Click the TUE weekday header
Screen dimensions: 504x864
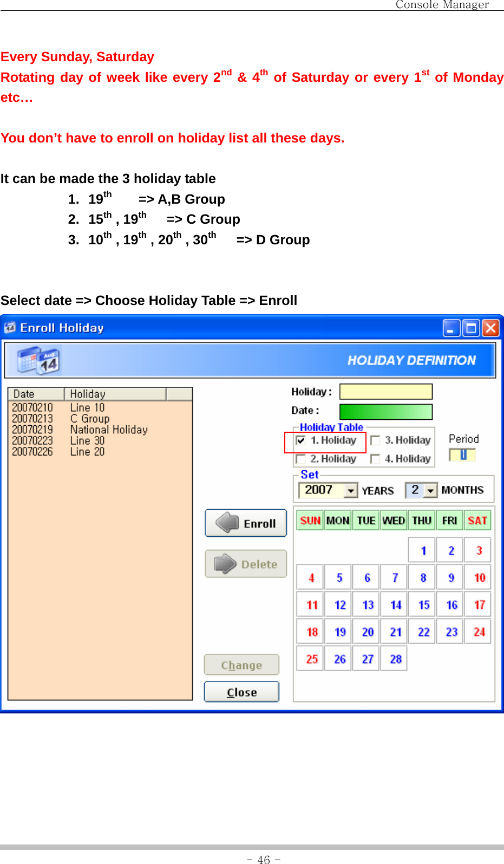[366, 521]
